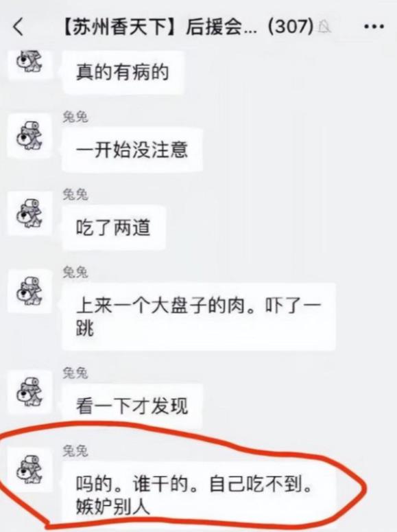Tap the '兔兔' name above '吃了两道'
The image size is (397, 532).
point(75,194)
